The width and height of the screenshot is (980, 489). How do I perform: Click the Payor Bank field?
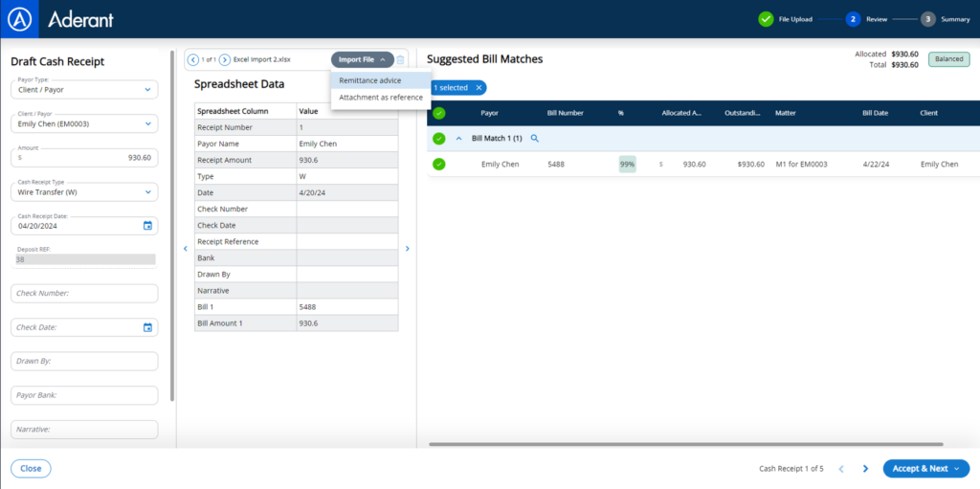tap(84, 395)
